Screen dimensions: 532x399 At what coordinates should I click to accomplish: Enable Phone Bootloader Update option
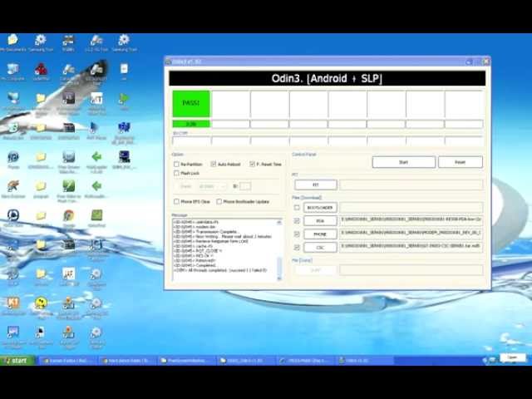tap(219, 201)
